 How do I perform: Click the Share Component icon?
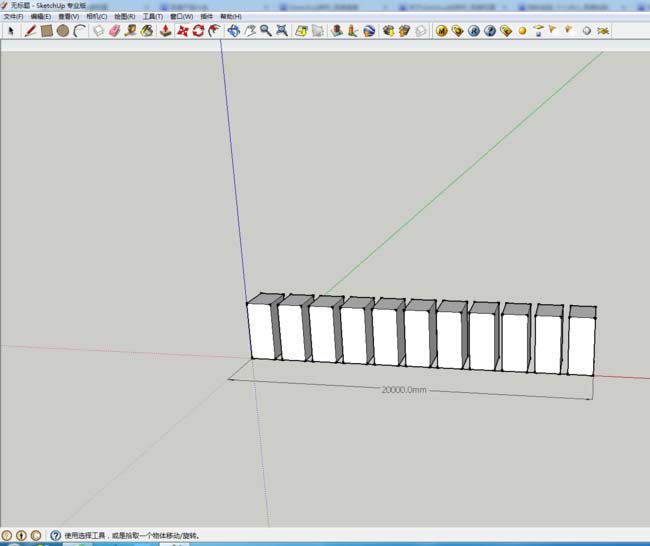[x=420, y=31]
